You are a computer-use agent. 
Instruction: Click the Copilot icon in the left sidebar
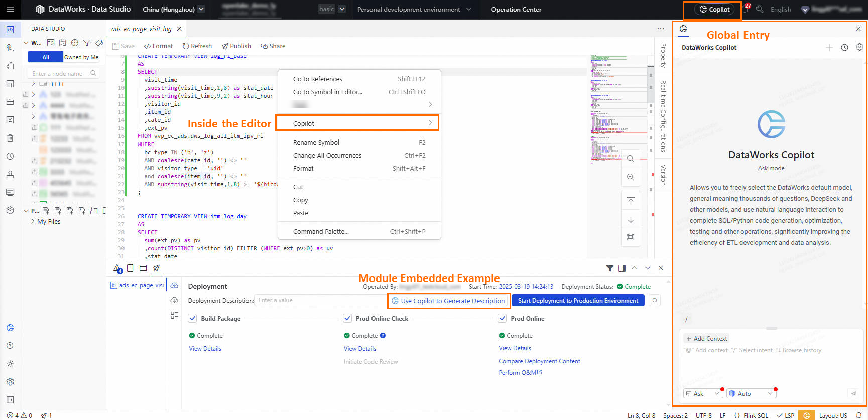[x=10, y=328]
